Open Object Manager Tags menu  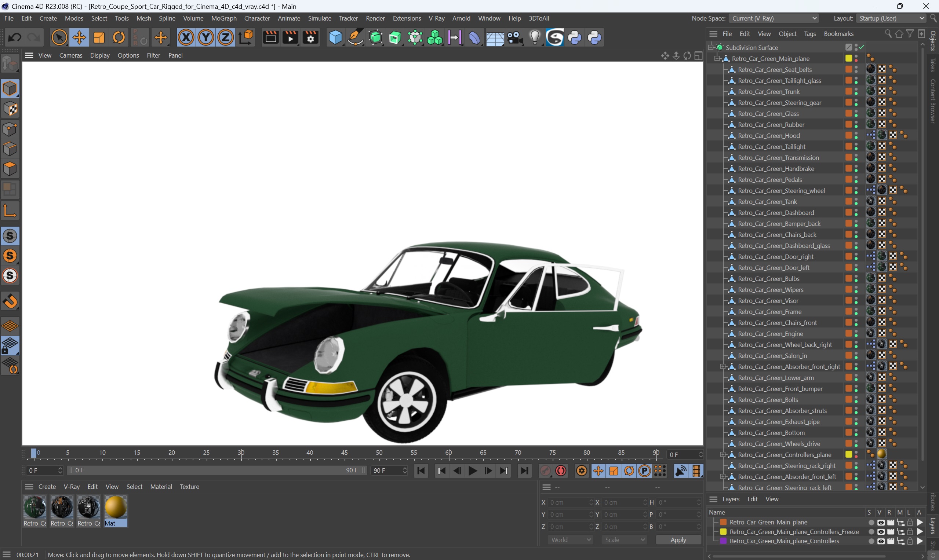click(x=809, y=34)
